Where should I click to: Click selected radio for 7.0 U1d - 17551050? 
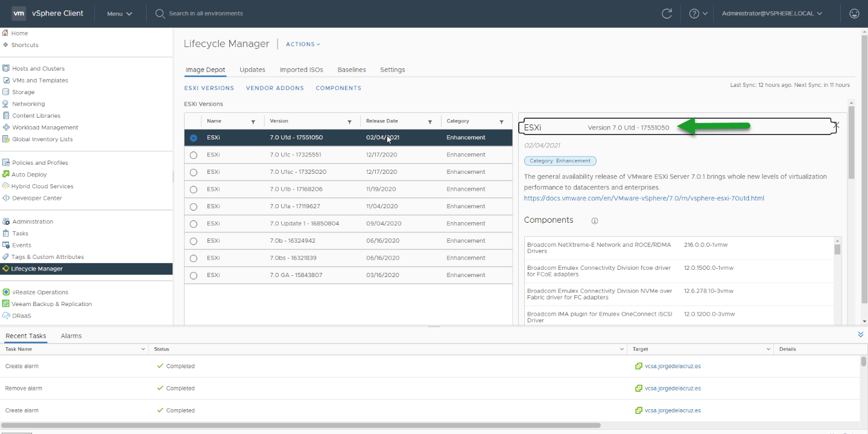click(x=193, y=138)
